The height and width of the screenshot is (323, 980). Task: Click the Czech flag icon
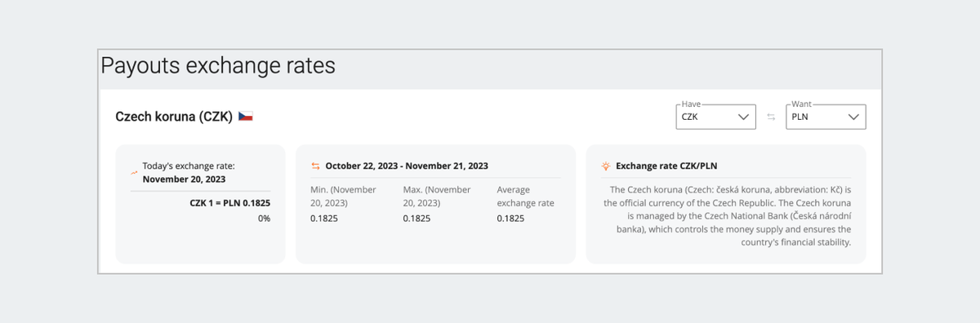click(x=246, y=117)
